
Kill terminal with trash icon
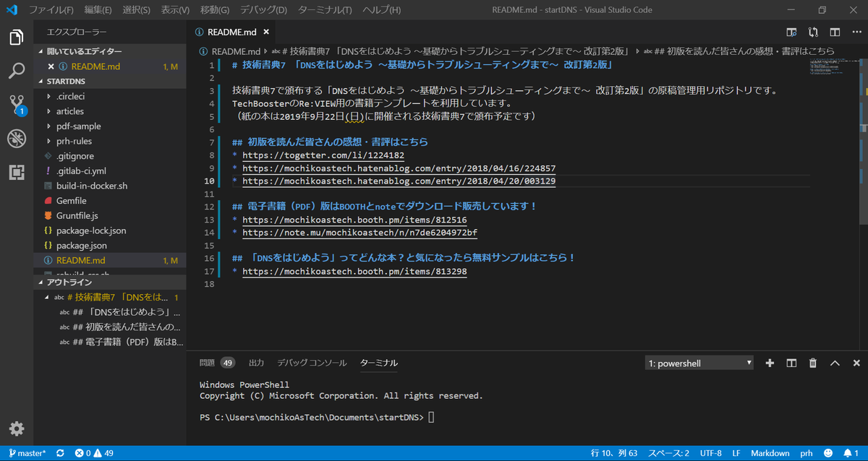tap(813, 363)
